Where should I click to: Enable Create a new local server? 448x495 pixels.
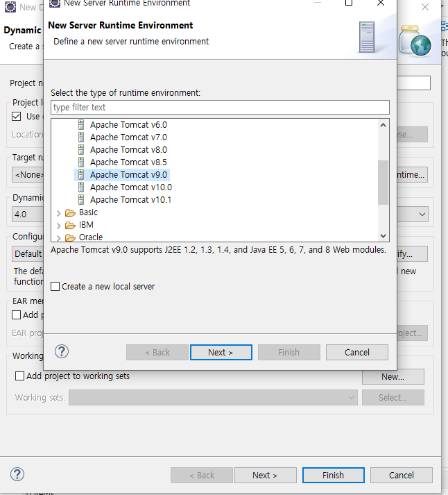point(55,287)
